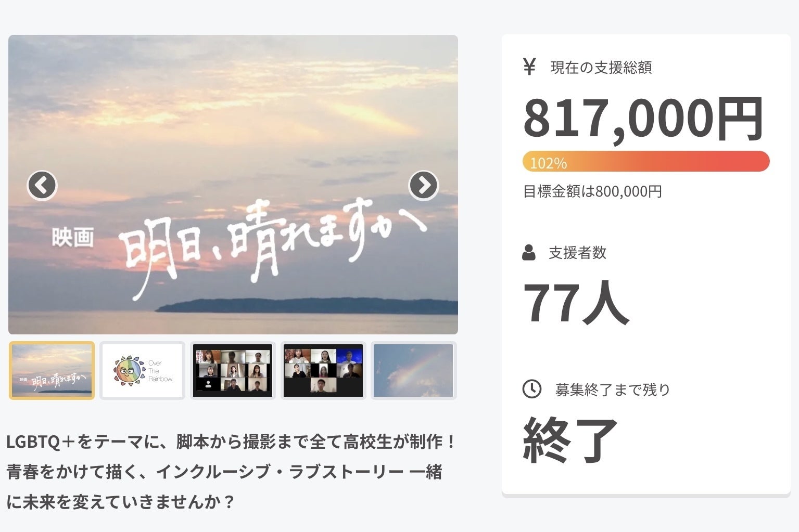Viewport: 799px width, 532px height.
Task: Select the sunset title thumbnail
Action: (x=52, y=370)
